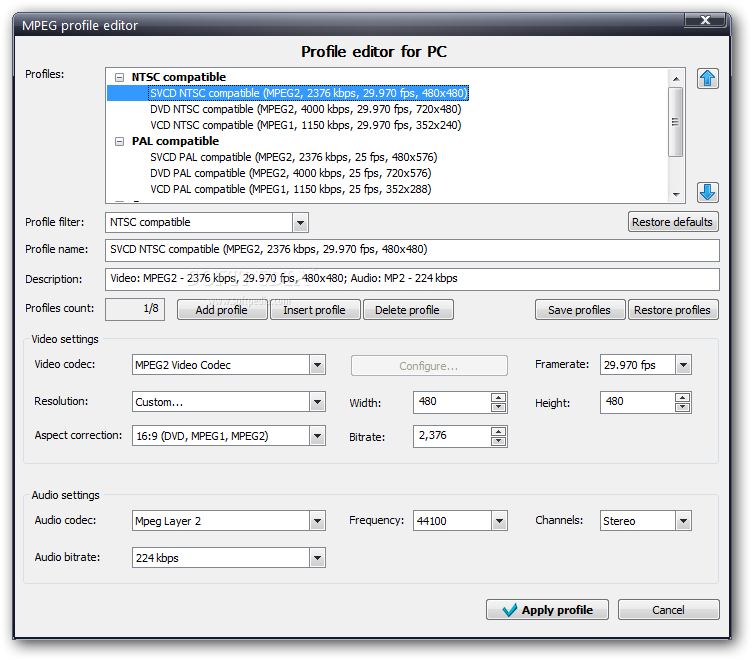Focus the Profile name text field
Viewport: 752px width, 660px height.
pos(412,250)
